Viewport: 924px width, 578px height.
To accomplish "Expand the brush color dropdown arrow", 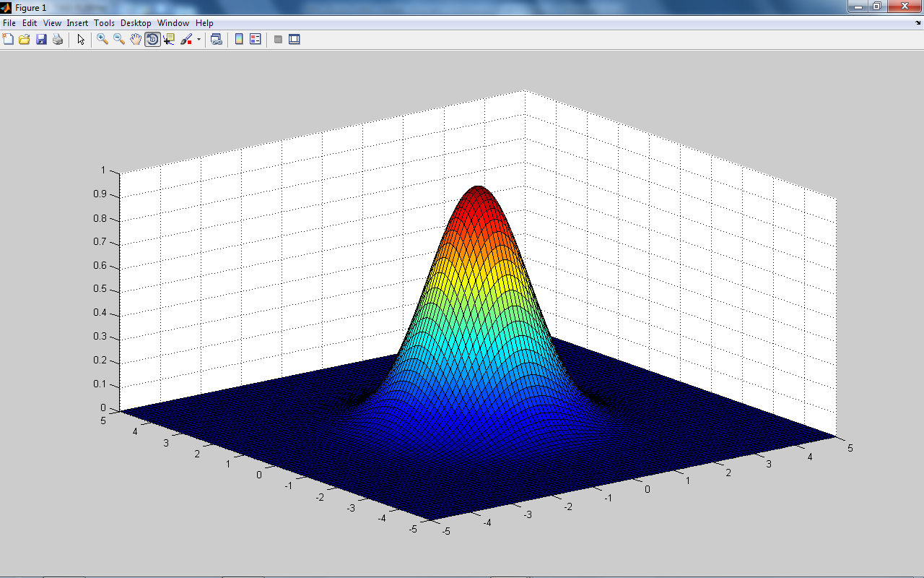I will pyautogui.click(x=199, y=39).
